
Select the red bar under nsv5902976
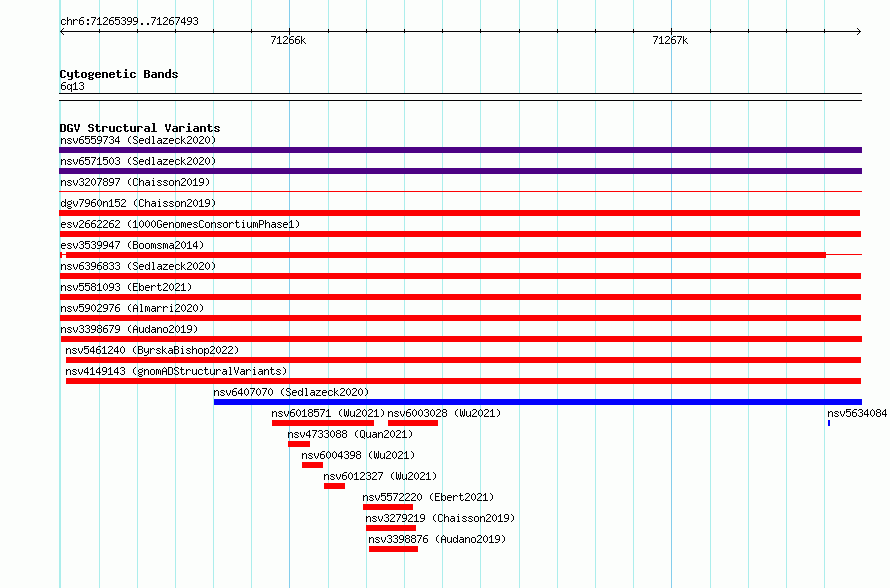pyautogui.click(x=460, y=318)
